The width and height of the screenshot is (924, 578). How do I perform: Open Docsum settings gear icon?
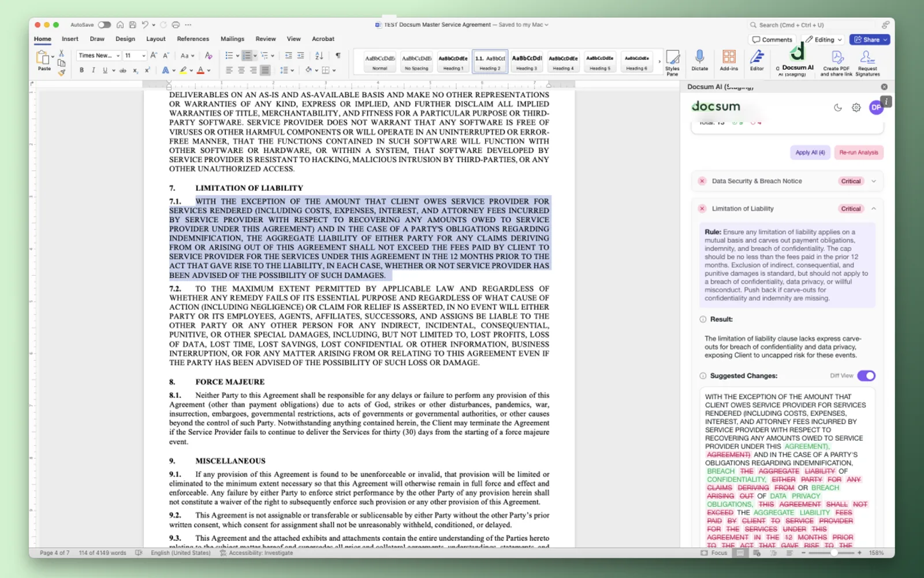[x=856, y=108]
